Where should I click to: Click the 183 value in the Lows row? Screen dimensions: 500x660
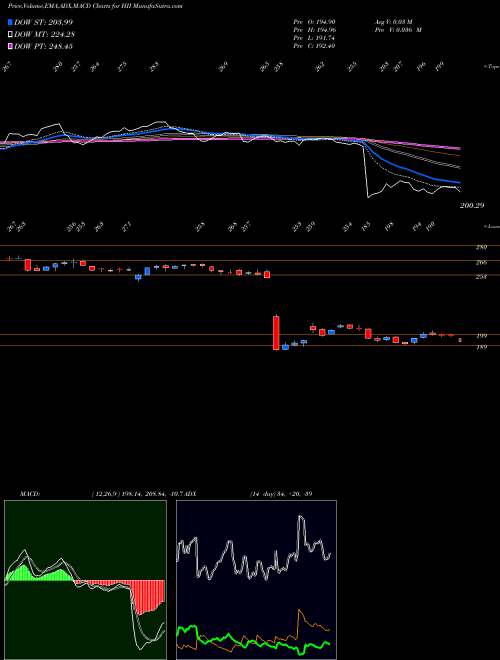(x=365, y=227)
